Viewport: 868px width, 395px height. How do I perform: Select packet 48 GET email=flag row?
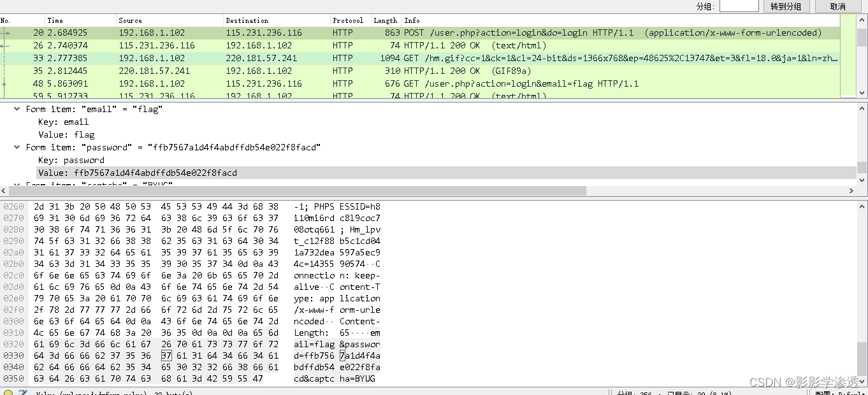pyautogui.click(x=420, y=83)
